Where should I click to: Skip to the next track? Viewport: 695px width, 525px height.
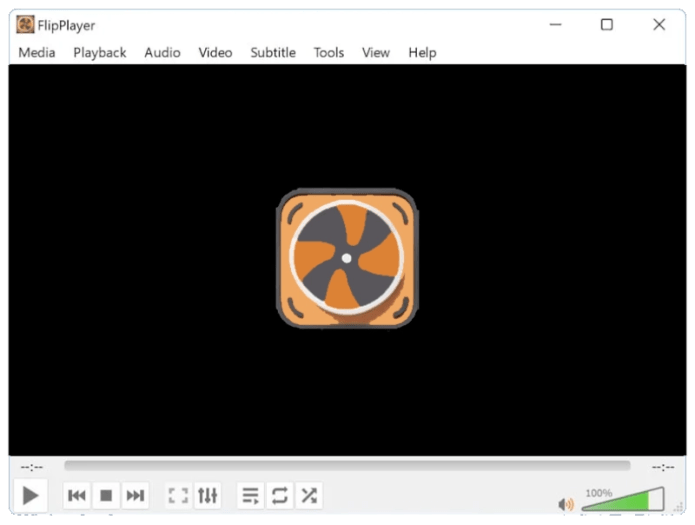point(135,495)
